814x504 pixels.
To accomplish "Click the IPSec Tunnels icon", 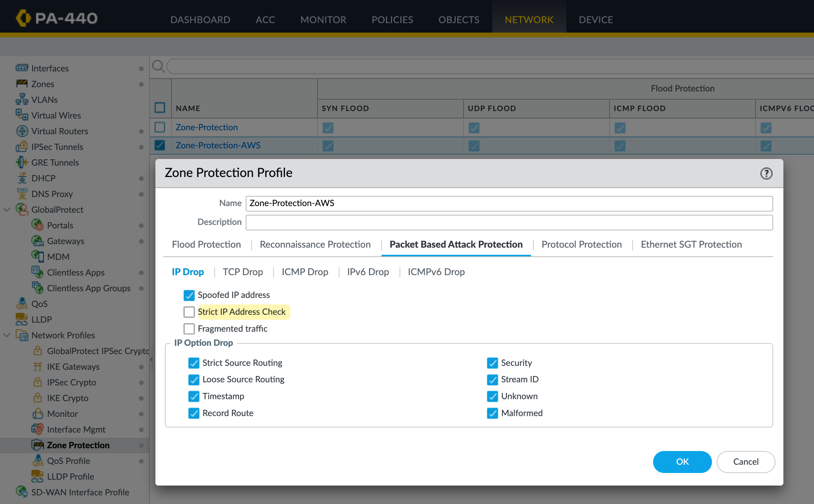I will (x=22, y=146).
